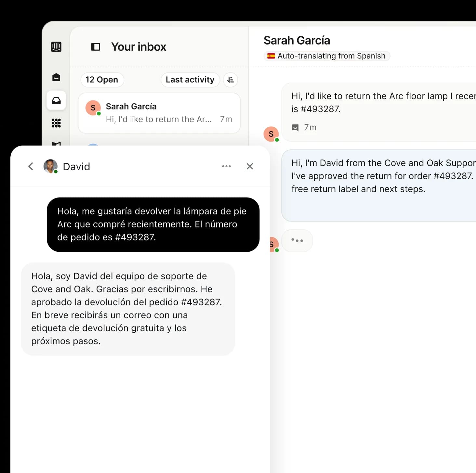Open the Last activity sort dropdown
Image resolution: width=476 pixels, height=473 pixels.
pyautogui.click(x=190, y=80)
